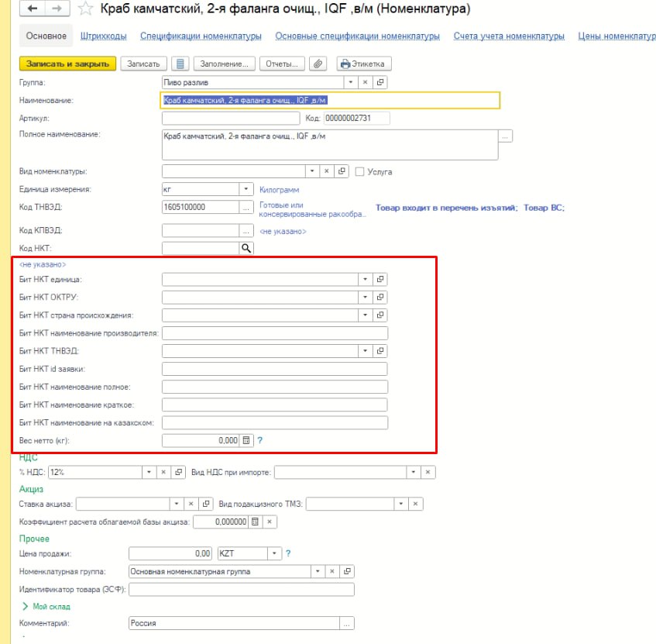656x644 pixels.
Task: Clear the Вид номенклатуры field
Action: coord(326,171)
